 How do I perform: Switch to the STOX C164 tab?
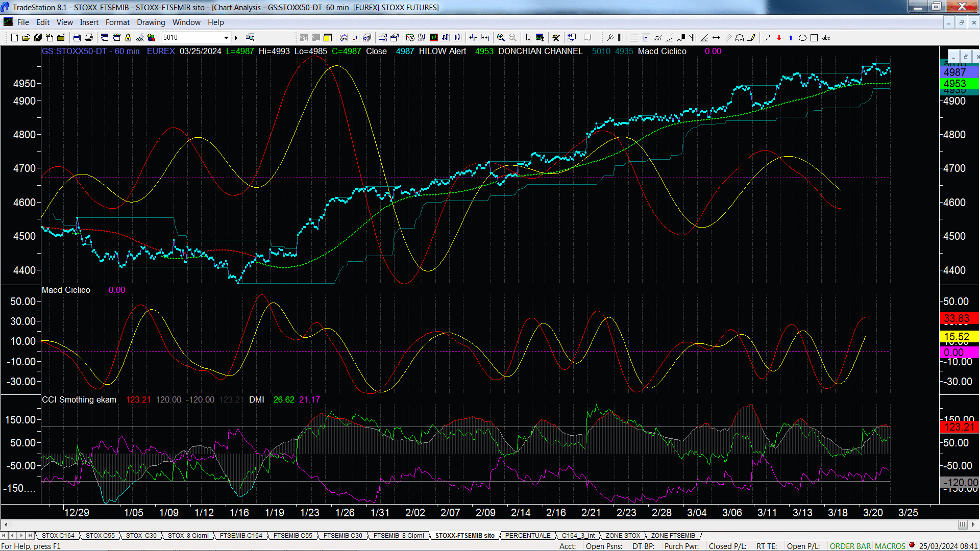click(x=58, y=536)
